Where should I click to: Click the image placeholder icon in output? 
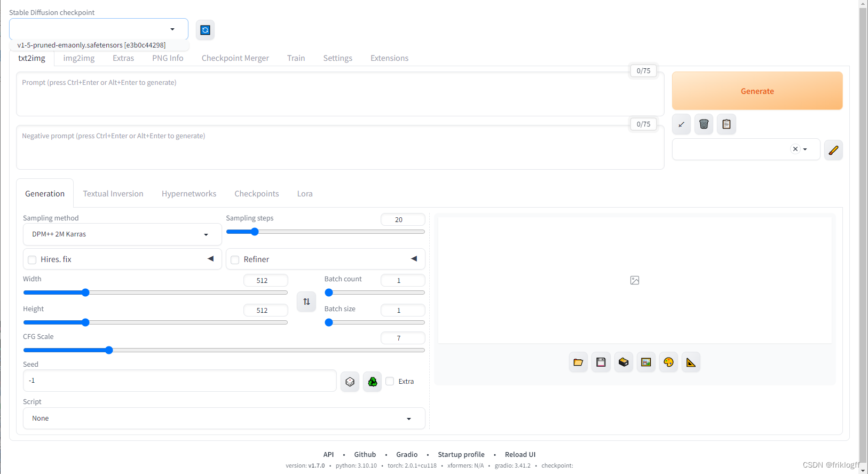tap(635, 280)
